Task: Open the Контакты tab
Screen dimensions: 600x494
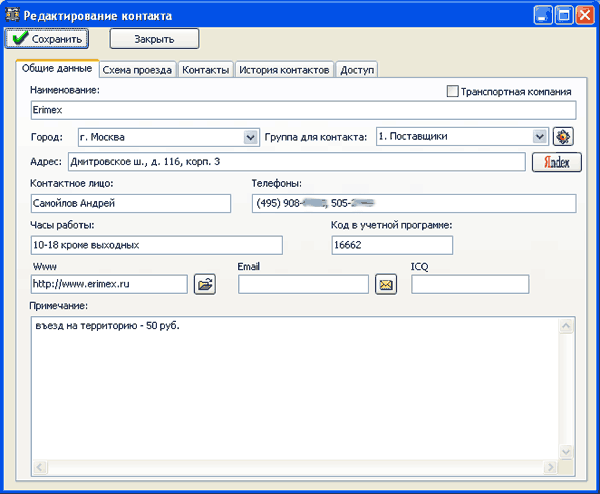Action: (x=205, y=70)
